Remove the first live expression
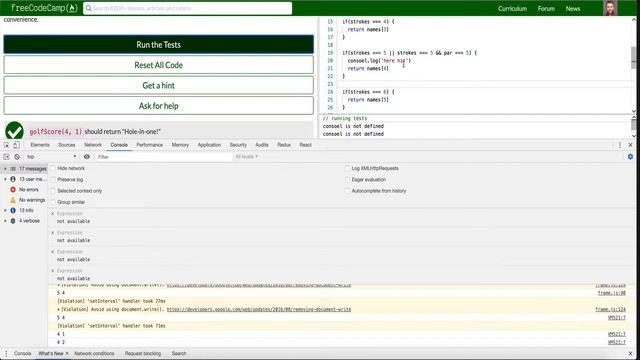 point(52,213)
